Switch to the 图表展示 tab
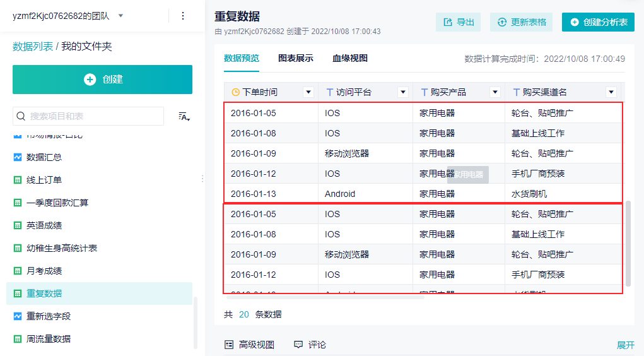The image size is (644, 356). (296, 59)
